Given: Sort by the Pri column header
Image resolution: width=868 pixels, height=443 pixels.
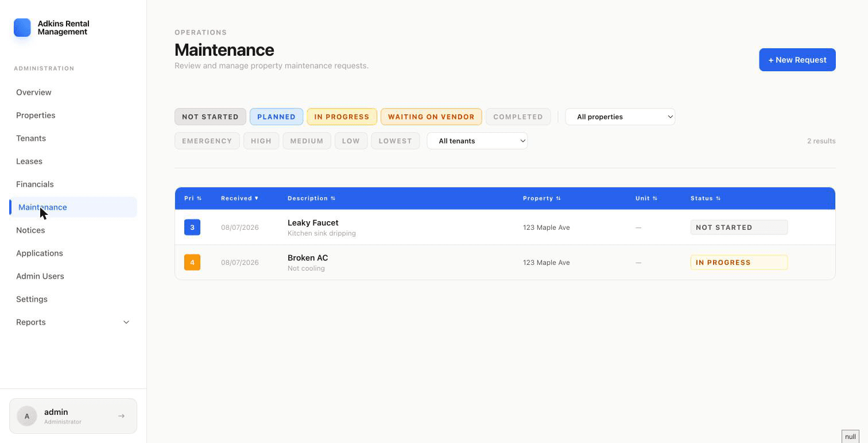Looking at the screenshot, I should [193, 198].
